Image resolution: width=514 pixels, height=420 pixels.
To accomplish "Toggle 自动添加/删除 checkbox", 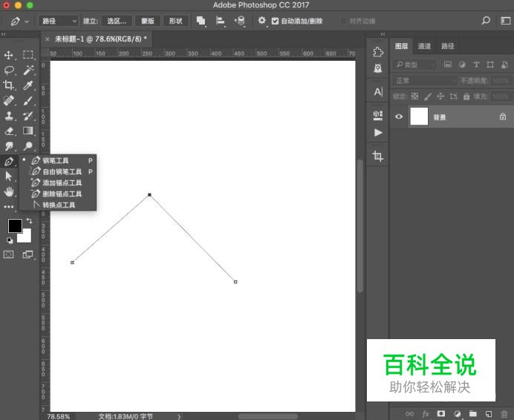I will 276,21.
